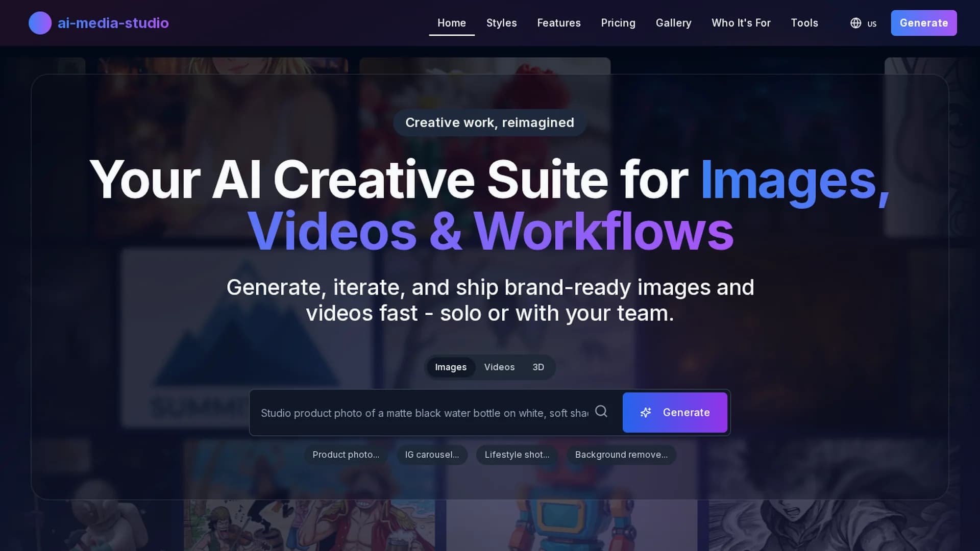This screenshot has height=551, width=980.
Task: Click the magnifier icon in prompt box
Action: (601, 411)
